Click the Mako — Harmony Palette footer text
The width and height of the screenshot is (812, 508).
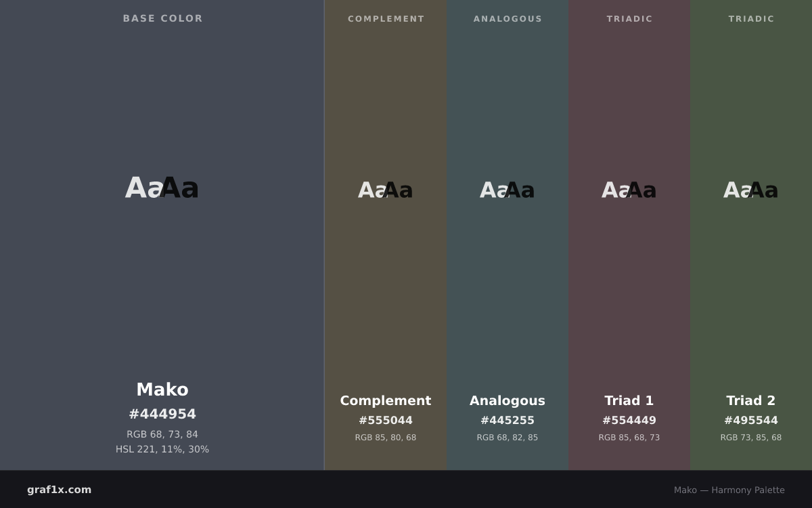click(729, 490)
